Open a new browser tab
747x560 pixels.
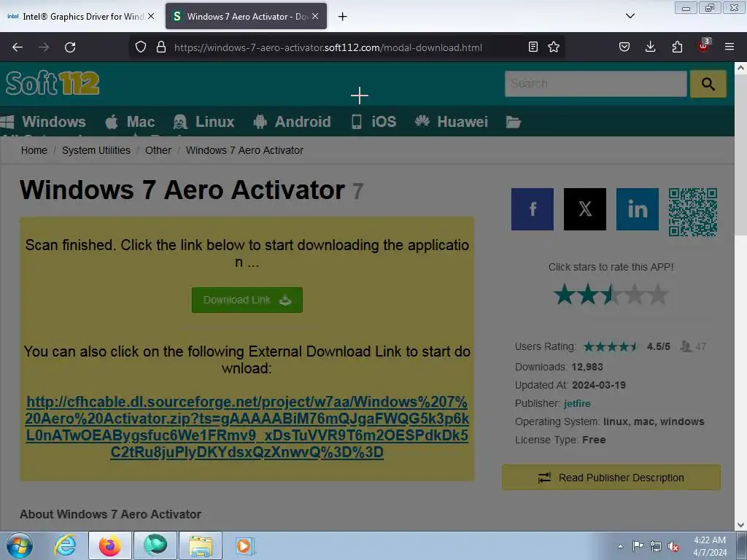tap(343, 17)
